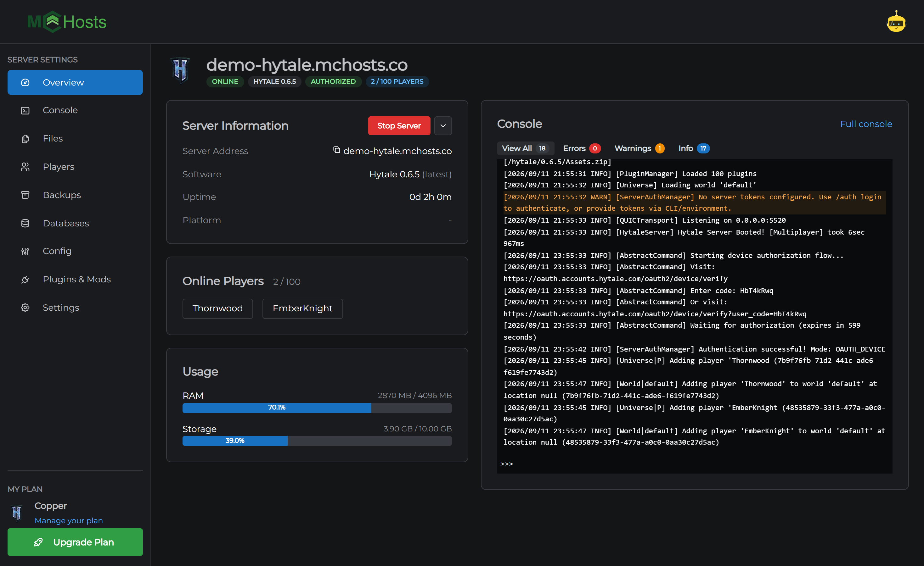Open Backups from the sidebar
Image resolution: width=924 pixels, height=566 pixels.
tap(75, 195)
